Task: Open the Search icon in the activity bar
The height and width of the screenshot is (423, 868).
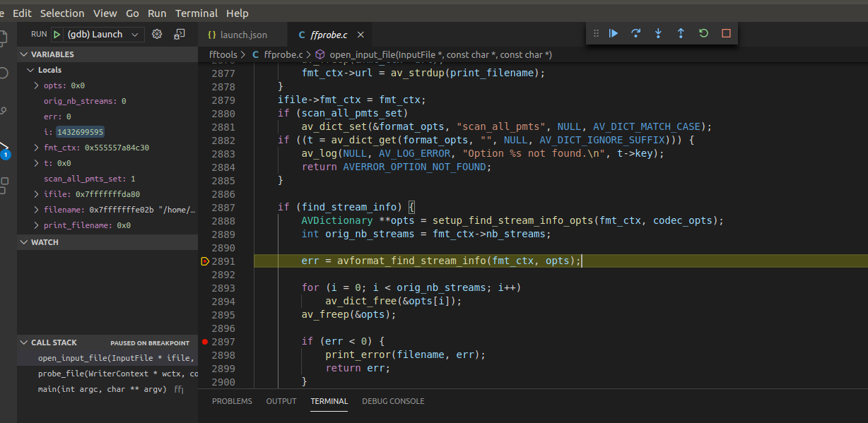Action: (x=4, y=73)
